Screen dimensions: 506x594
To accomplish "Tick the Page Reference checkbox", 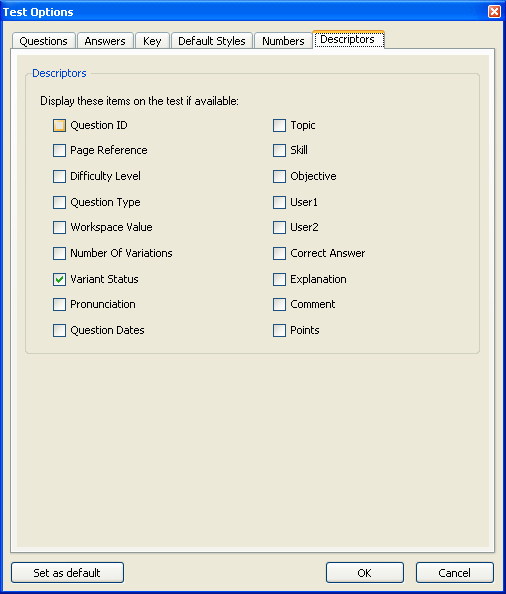I will [x=59, y=150].
